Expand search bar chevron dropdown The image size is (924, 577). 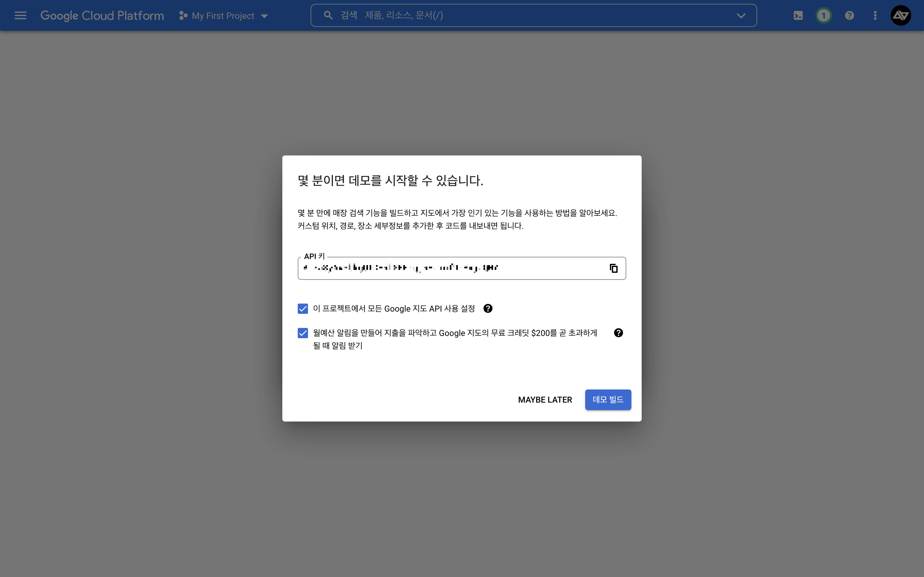(x=741, y=16)
